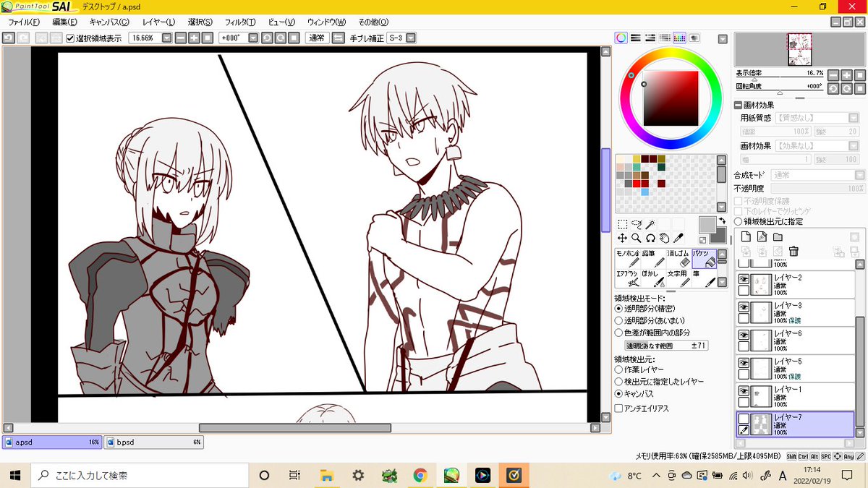868x488 pixels.
Task: Open the ファイル(F) menu
Action: click(24, 22)
